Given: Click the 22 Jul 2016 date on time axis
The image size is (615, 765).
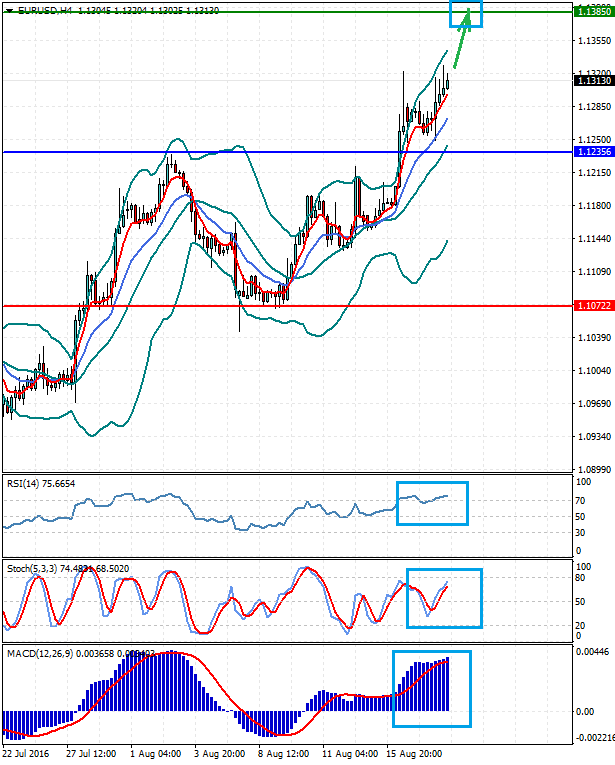Looking at the screenshot, I should [23, 752].
